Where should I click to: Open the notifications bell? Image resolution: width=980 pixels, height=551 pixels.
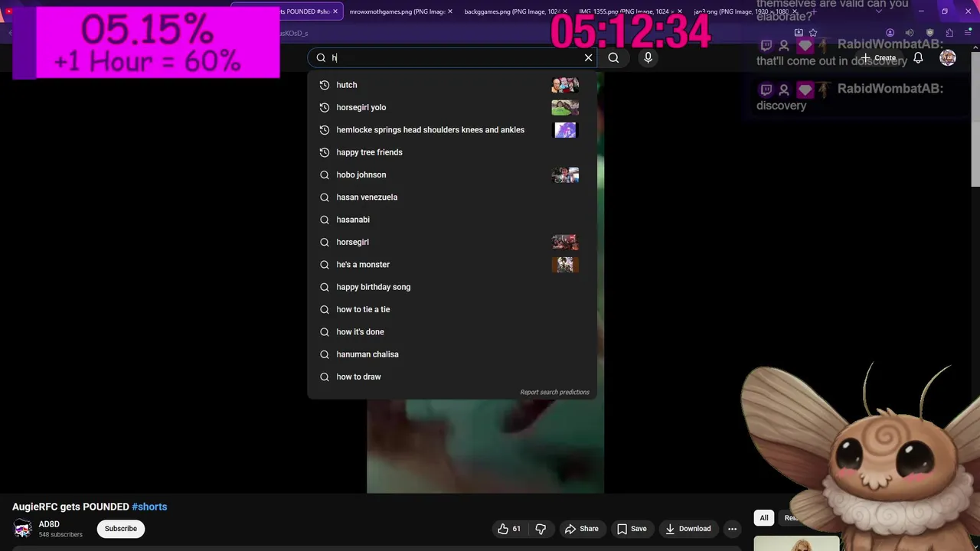click(918, 57)
